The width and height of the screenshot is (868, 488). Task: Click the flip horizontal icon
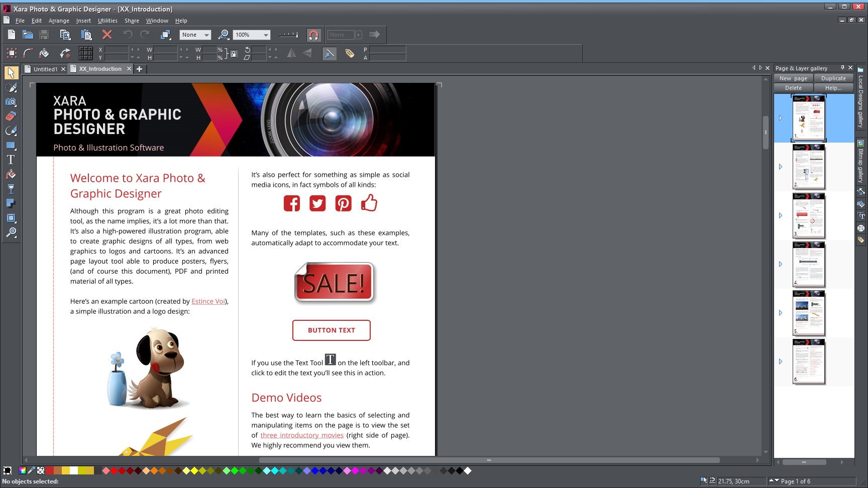point(291,53)
